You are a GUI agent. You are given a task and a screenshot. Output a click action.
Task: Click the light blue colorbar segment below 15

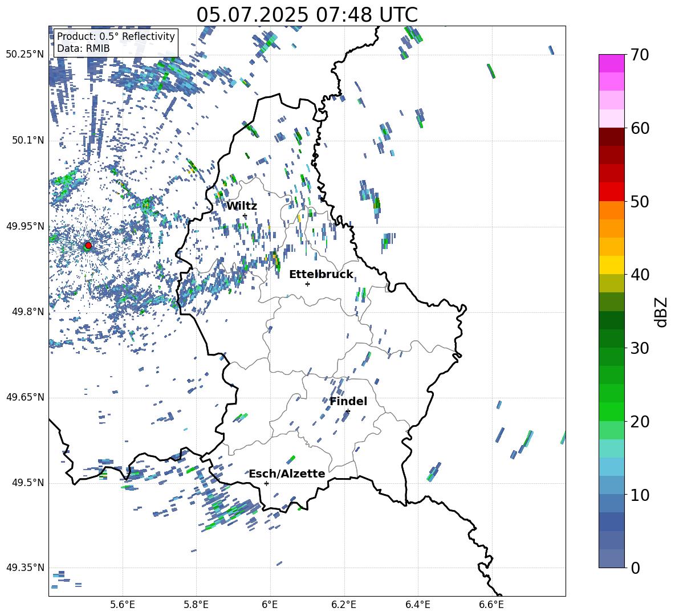pyautogui.click(x=611, y=467)
